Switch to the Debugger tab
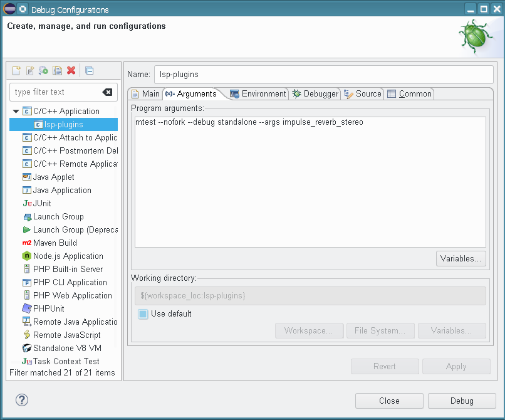The image size is (505, 420). [x=315, y=94]
